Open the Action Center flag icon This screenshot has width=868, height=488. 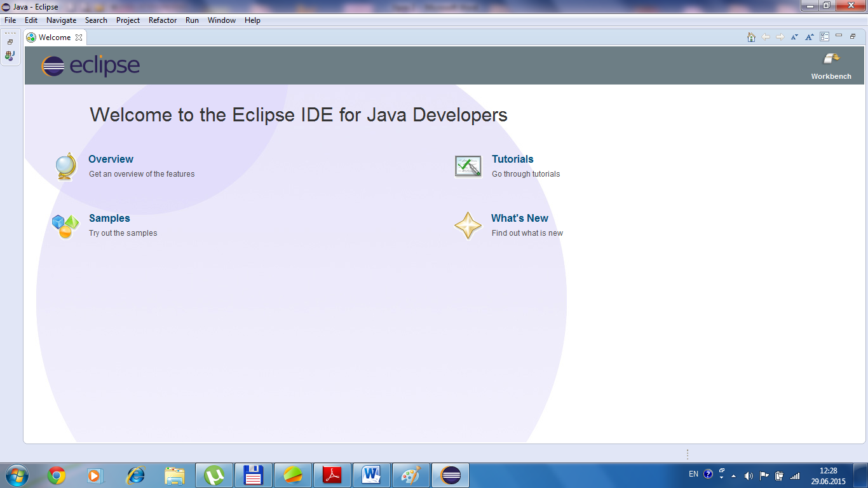click(764, 476)
